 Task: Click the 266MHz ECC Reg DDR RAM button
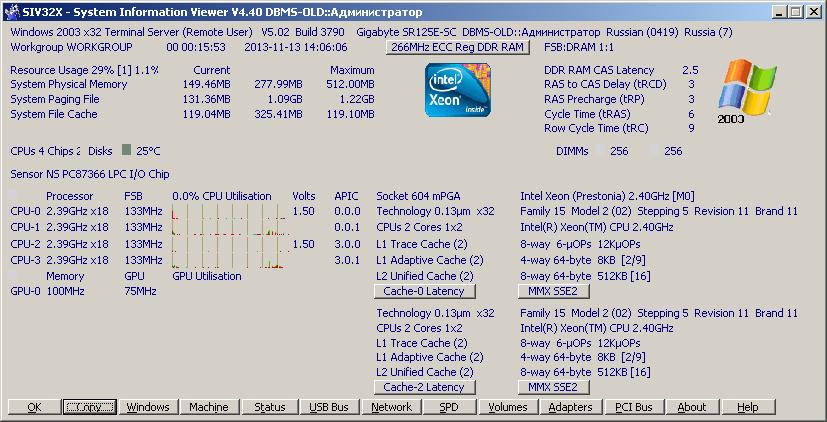(x=457, y=47)
